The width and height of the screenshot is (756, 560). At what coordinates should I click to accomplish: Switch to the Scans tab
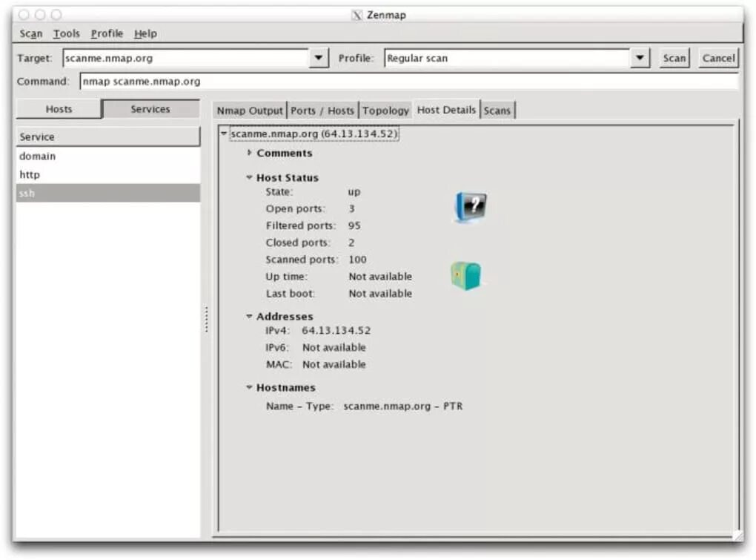pyautogui.click(x=497, y=111)
